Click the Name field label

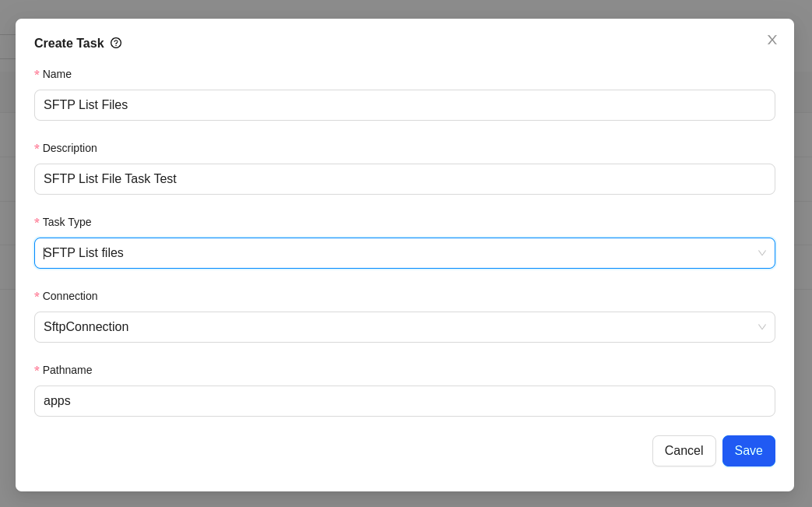pyautogui.click(x=57, y=74)
